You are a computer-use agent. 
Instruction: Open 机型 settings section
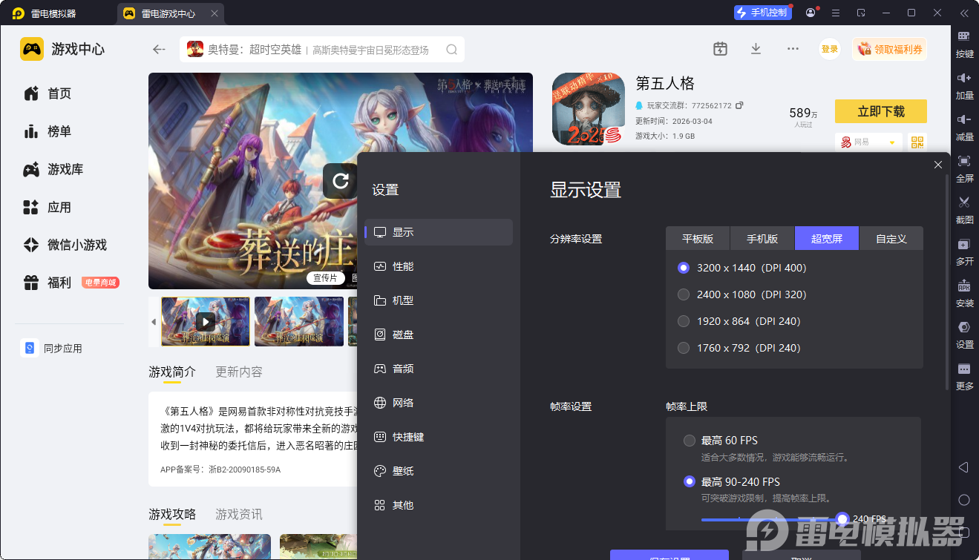[x=439, y=300]
